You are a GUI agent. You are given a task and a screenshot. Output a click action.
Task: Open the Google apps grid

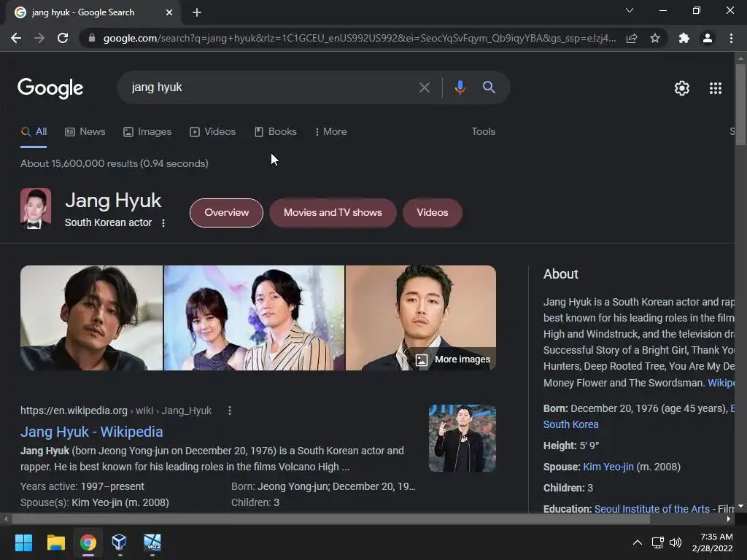(715, 88)
